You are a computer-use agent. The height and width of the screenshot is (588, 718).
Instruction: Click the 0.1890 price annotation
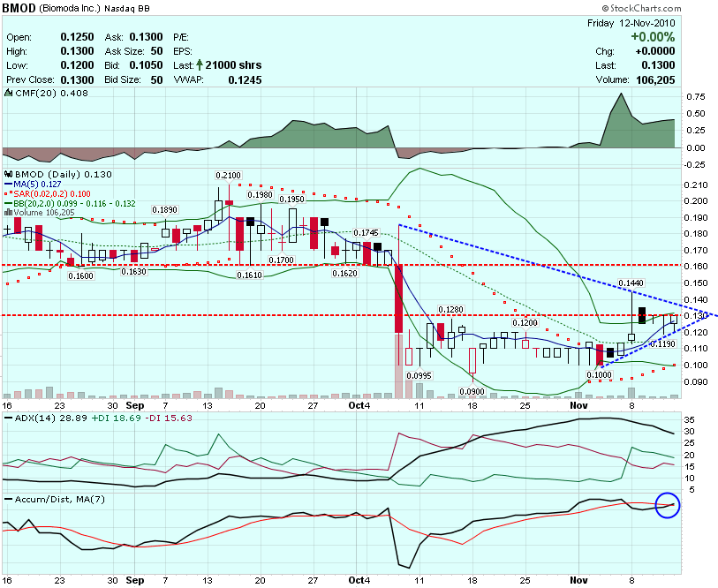coord(165,210)
